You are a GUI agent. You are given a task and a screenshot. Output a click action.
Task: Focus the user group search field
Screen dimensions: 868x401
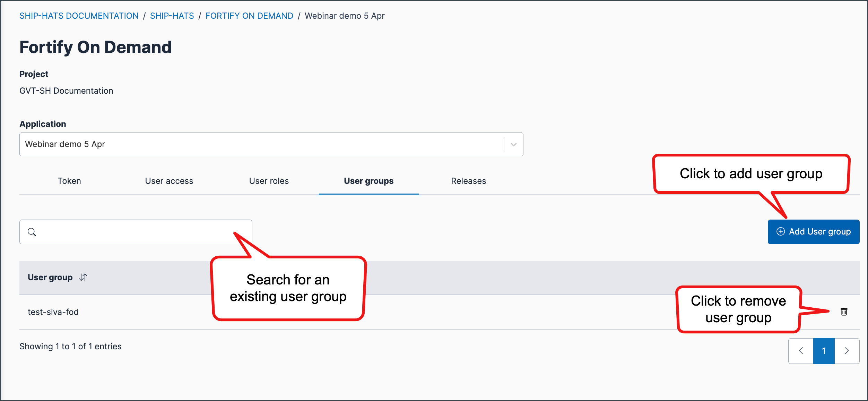(x=136, y=232)
